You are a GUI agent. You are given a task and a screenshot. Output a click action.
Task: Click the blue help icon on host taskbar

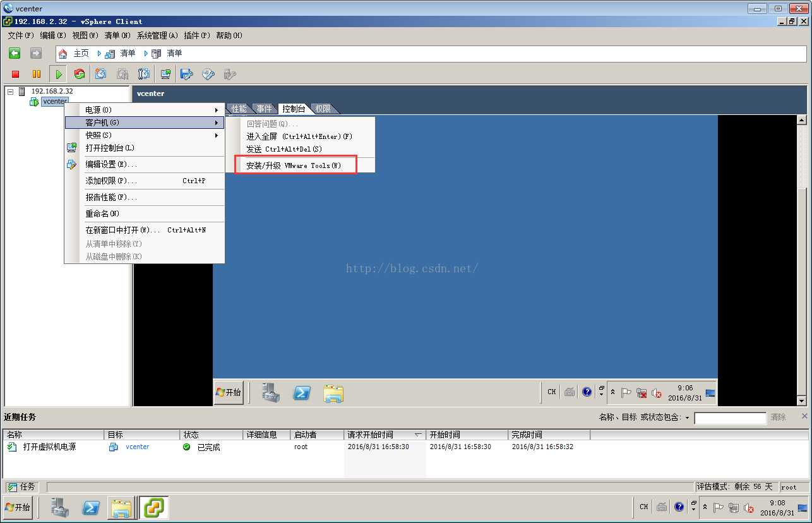679,507
